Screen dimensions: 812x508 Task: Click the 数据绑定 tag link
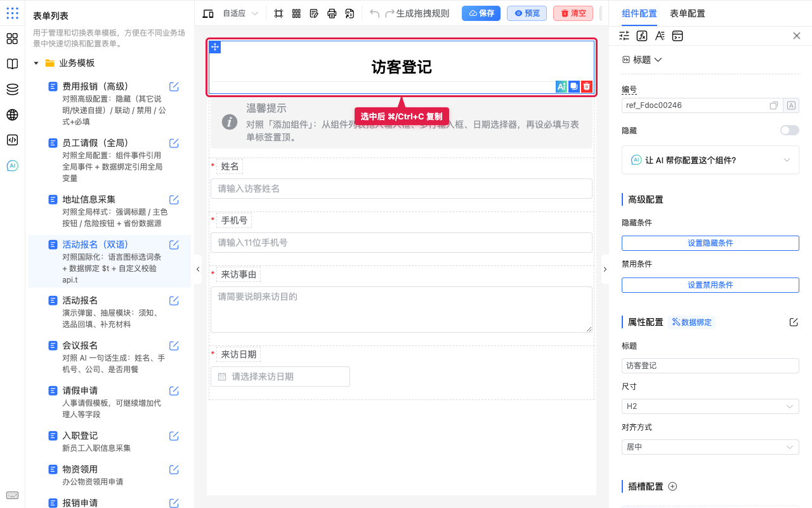[x=692, y=322]
